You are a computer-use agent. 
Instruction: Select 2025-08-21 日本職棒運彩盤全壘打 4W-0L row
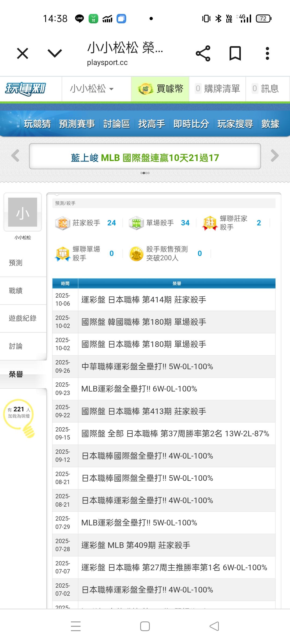pyautogui.click(x=164, y=500)
